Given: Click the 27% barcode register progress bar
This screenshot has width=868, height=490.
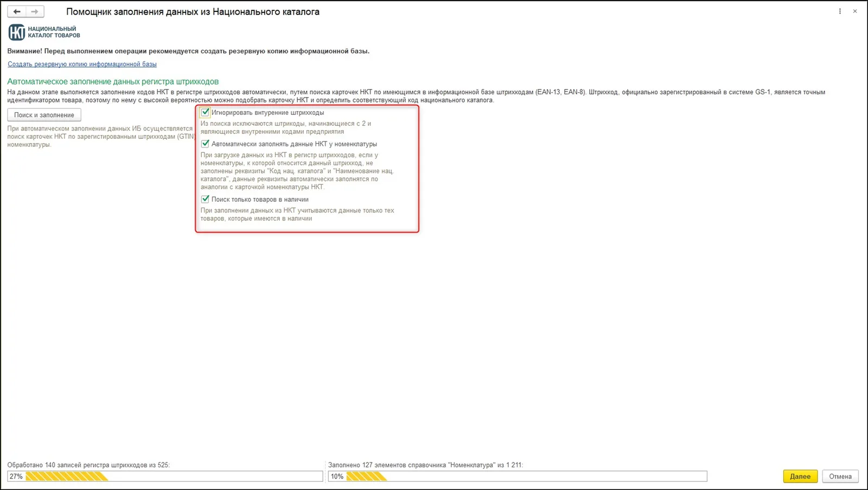Looking at the screenshot, I should [165, 476].
